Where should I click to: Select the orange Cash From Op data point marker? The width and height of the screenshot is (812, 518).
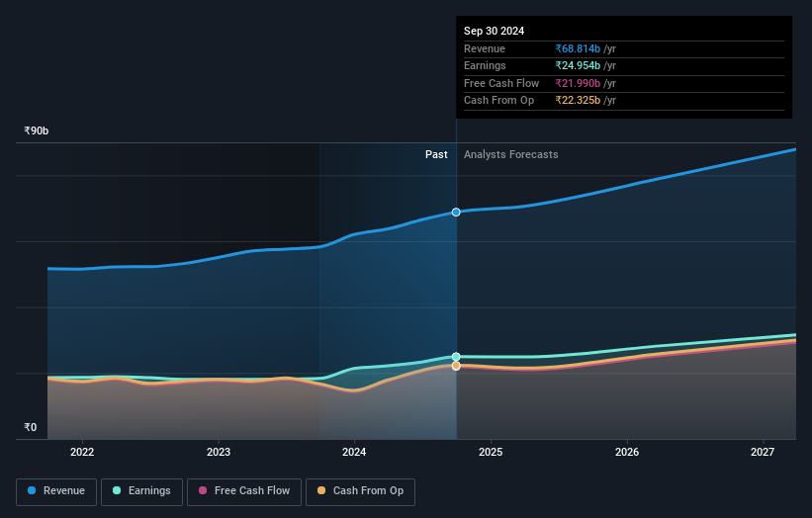(456, 366)
